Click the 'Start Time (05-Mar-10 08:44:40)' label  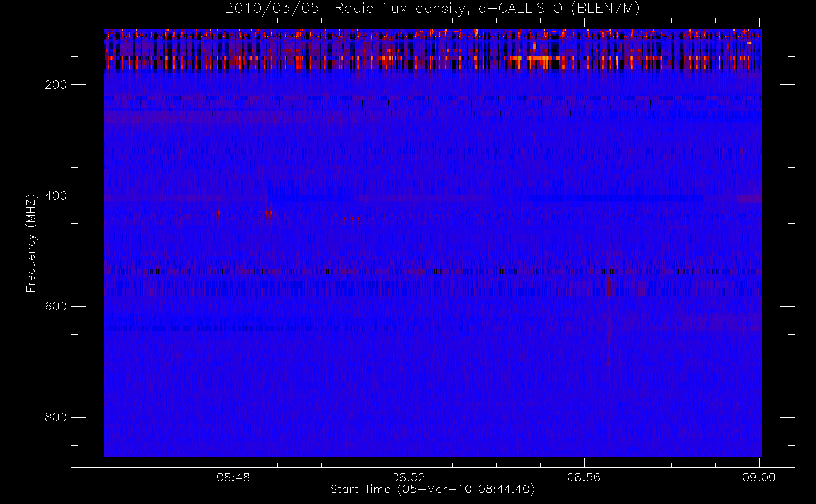pyautogui.click(x=432, y=489)
